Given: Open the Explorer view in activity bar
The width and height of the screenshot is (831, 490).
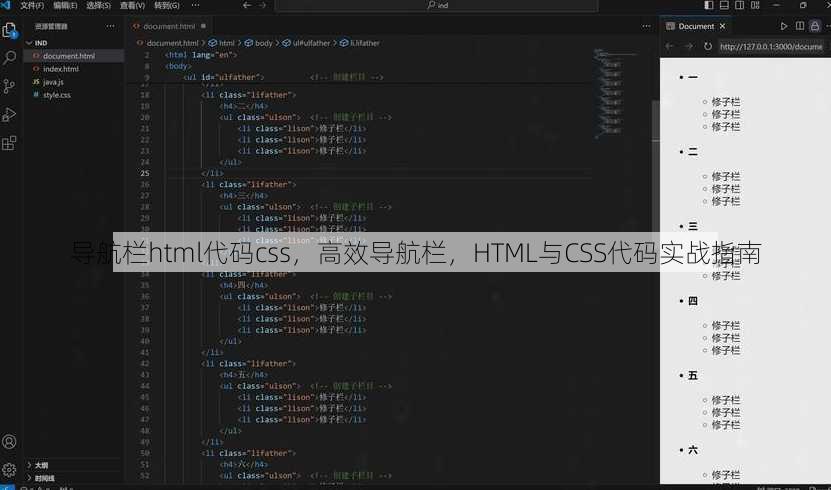Looking at the screenshot, I should tap(10, 31).
